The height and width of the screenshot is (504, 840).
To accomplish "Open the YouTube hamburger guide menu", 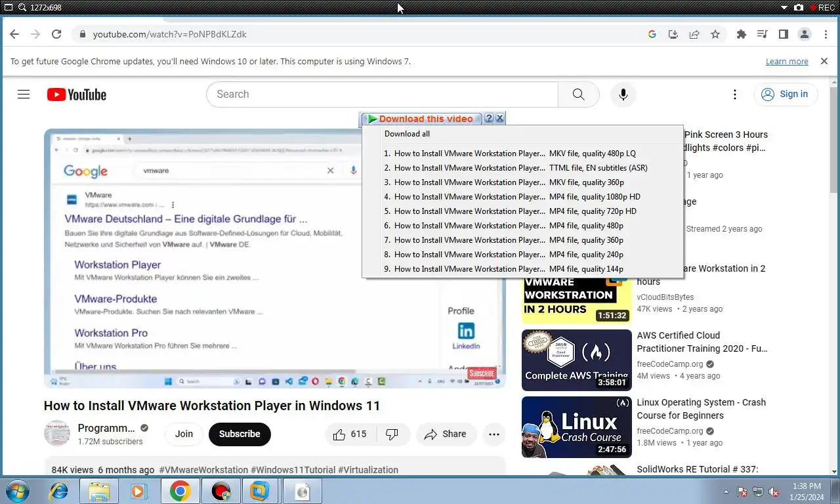I will pos(24,94).
